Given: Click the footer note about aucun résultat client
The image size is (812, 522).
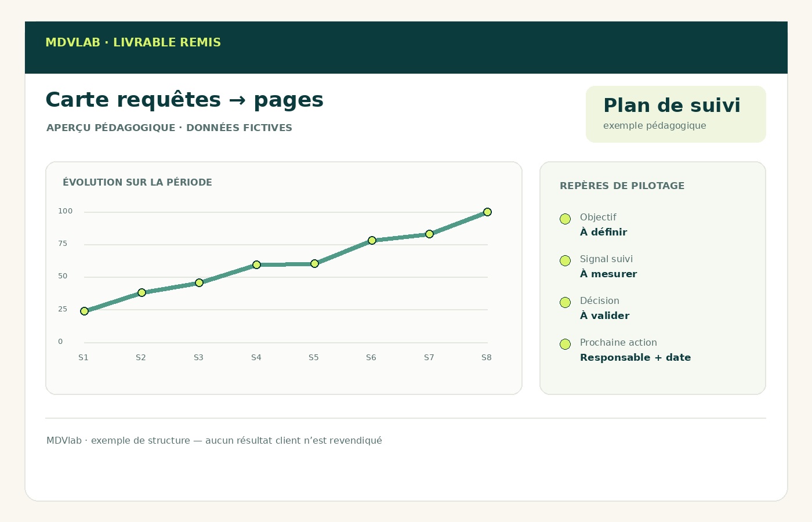Looking at the screenshot, I should [x=214, y=440].
